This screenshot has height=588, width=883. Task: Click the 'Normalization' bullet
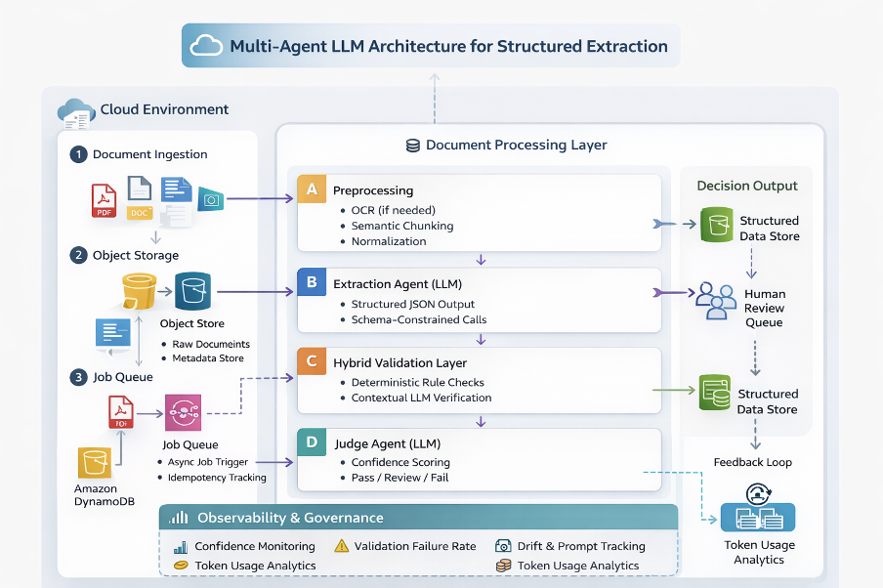[389, 241]
